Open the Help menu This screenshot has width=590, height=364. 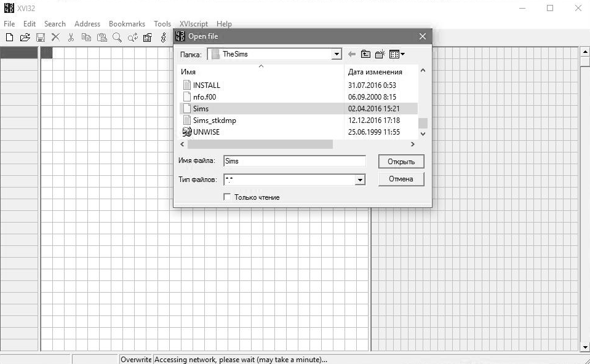pyautogui.click(x=224, y=24)
